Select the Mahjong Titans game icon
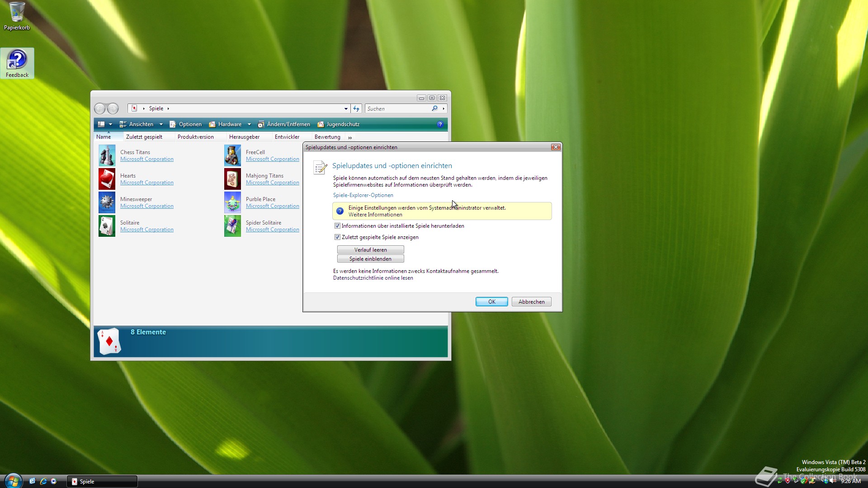The height and width of the screenshot is (488, 868). pyautogui.click(x=232, y=179)
